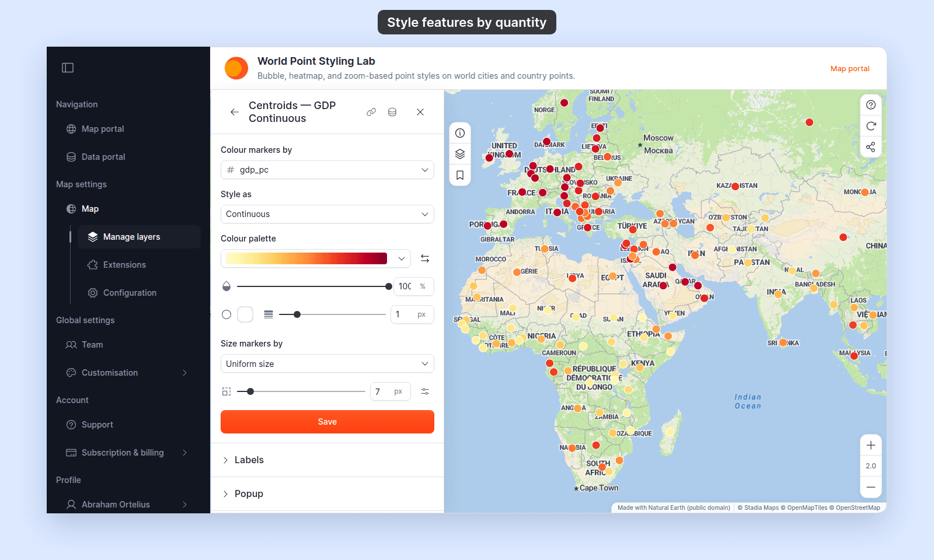Close the Centroids layer styling panel
934x560 pixels.
click(420, 112)
